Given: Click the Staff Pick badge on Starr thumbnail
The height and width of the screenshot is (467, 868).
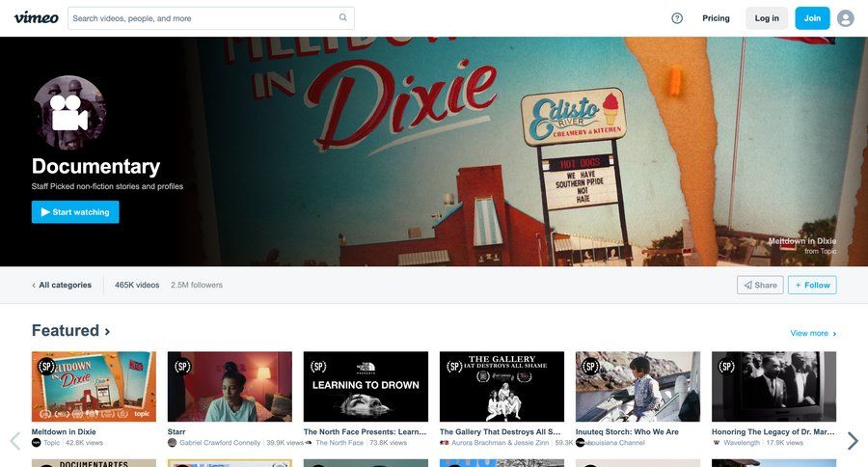Looking at the screenshot, I should coord(182,367).
